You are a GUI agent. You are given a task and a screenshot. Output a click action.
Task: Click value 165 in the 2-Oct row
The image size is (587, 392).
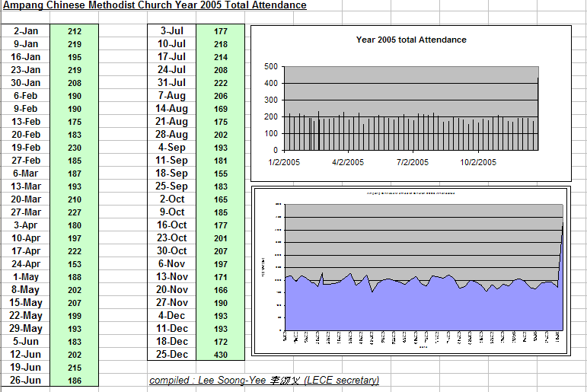[221, 199]
